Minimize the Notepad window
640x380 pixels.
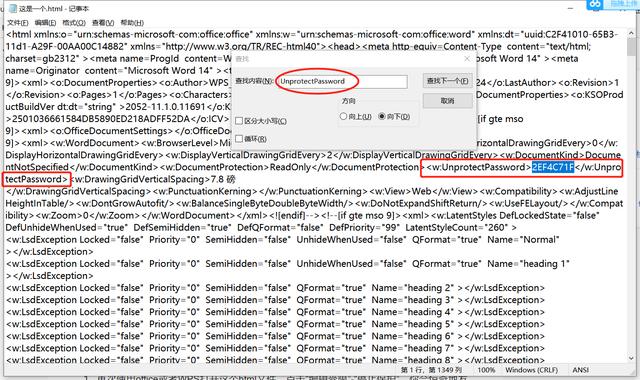tap(571, 8)
